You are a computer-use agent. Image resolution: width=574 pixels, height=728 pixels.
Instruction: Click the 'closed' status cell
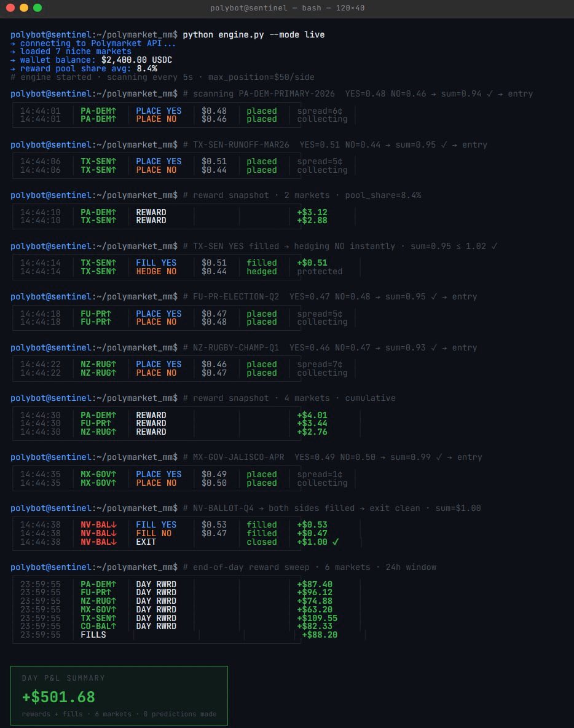coord(262,542)
